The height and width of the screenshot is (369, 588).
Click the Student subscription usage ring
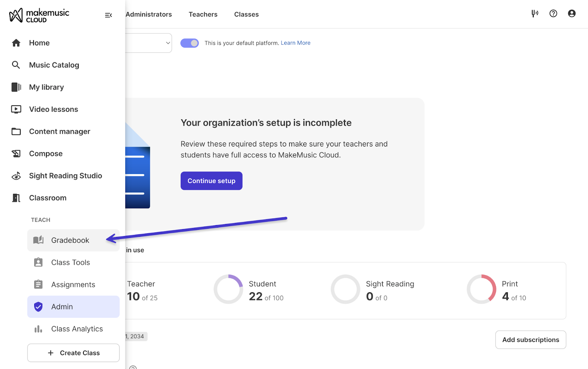[228, 289]
